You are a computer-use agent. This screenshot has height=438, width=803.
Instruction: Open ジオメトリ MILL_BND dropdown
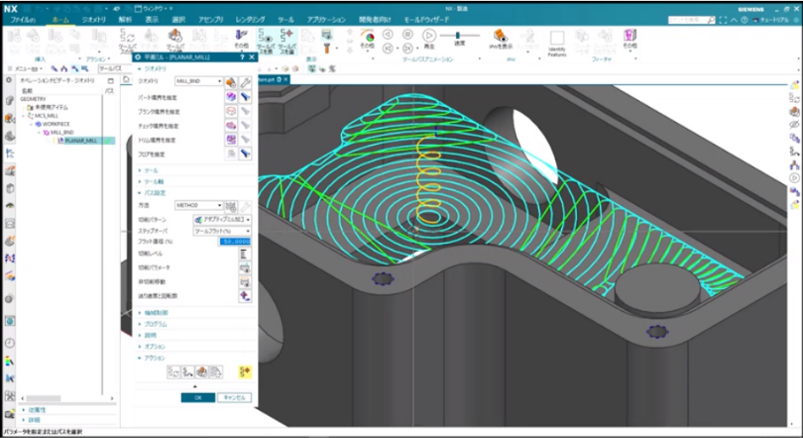(199, 81)
